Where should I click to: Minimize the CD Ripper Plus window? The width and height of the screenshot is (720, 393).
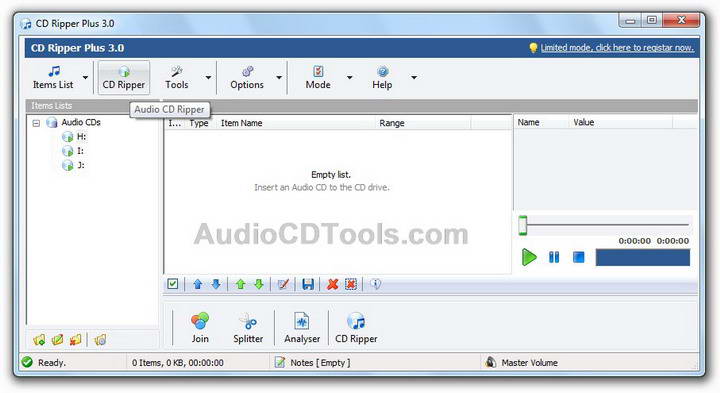coord(630,21)
